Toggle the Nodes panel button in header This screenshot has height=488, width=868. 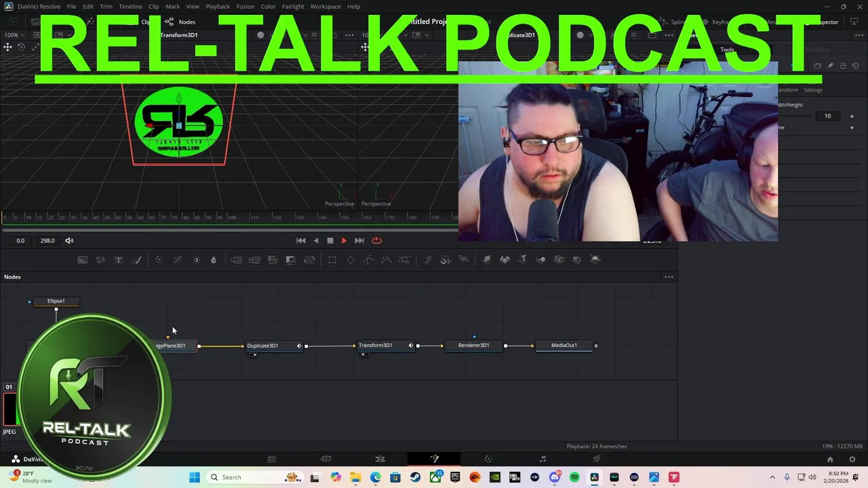coord(180,22)
